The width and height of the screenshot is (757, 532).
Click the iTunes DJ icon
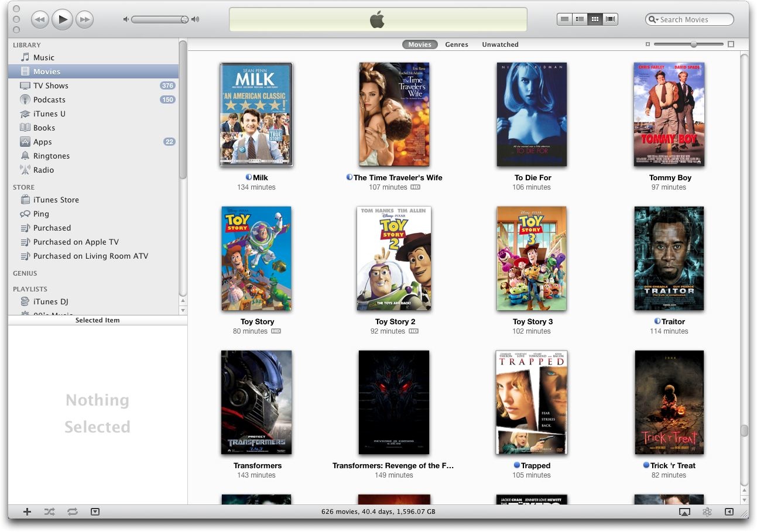pos(25,301)
